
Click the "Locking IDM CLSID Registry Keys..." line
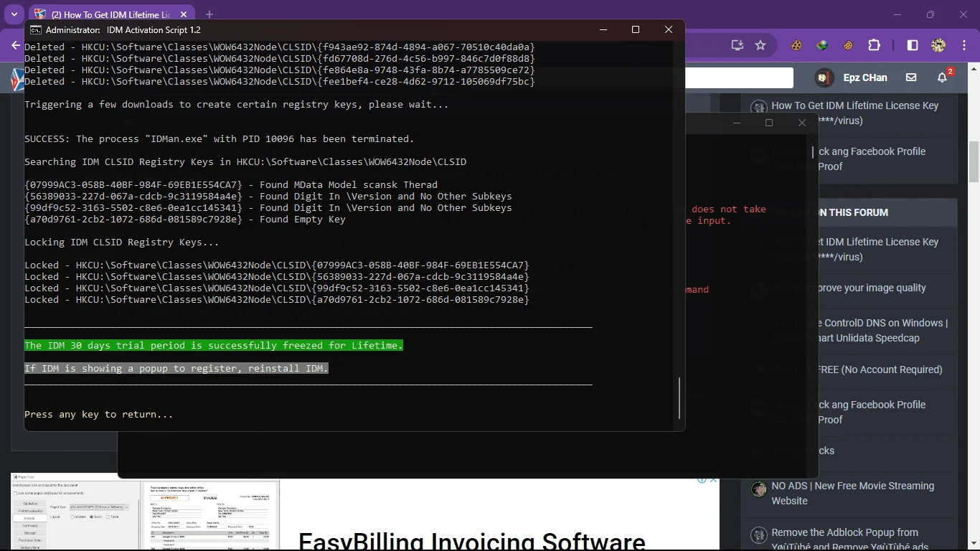click(x=122, y=242)
